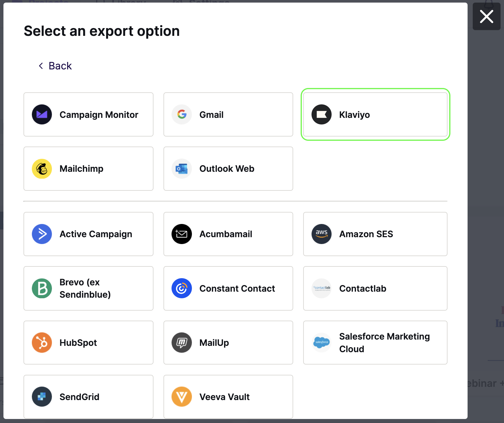Click the Active Campaign arrow icon
This screenshot has width=504, height=423.
[42, 234]
